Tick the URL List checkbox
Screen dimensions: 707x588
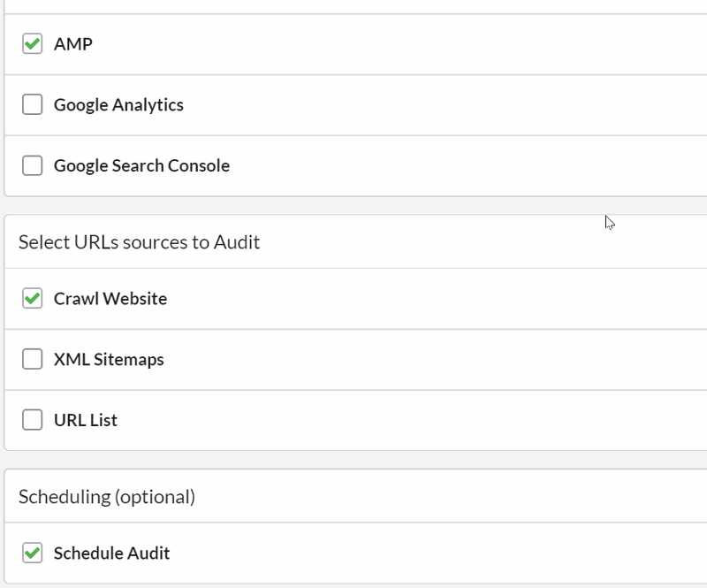tap(32, 420)
